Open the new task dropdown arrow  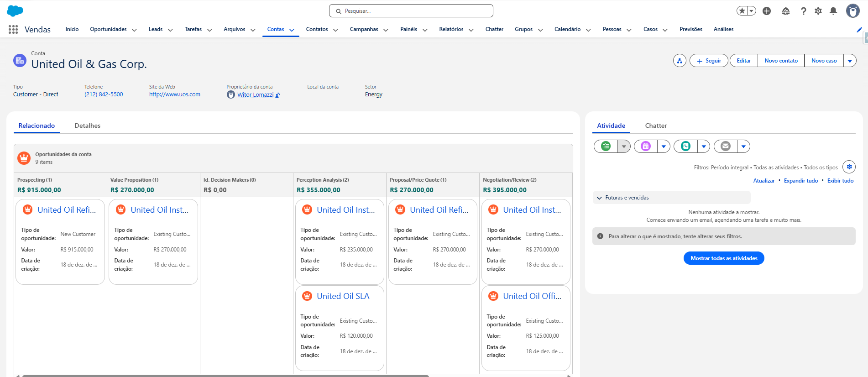click(624, 146)
